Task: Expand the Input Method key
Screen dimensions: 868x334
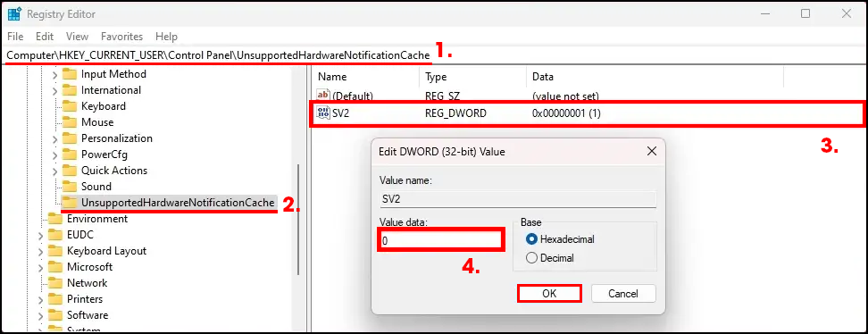Action: tap(54, 74)
